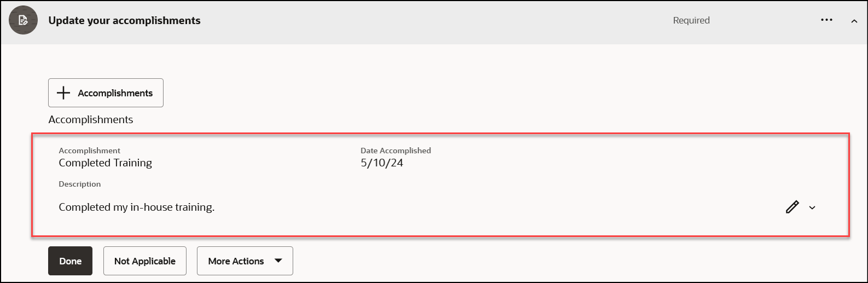
Task: Open the three-dot options menu
Action: point(826,20)
